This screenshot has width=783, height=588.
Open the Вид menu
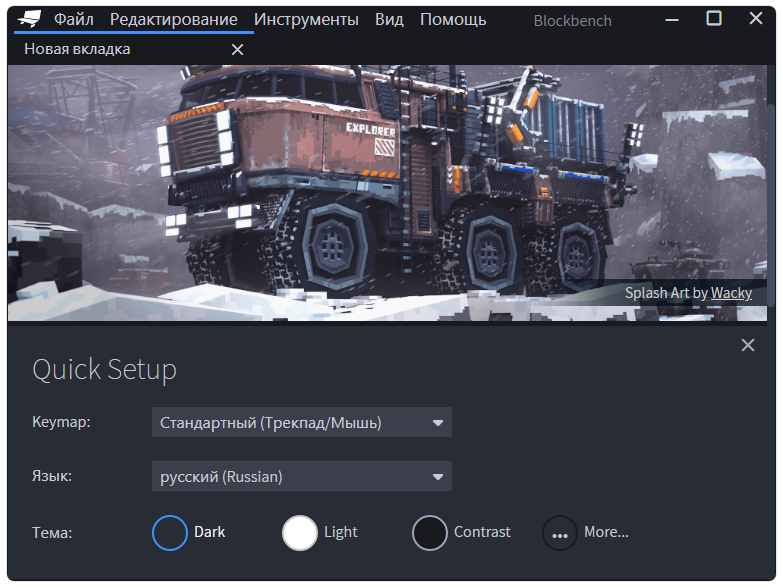389,19
